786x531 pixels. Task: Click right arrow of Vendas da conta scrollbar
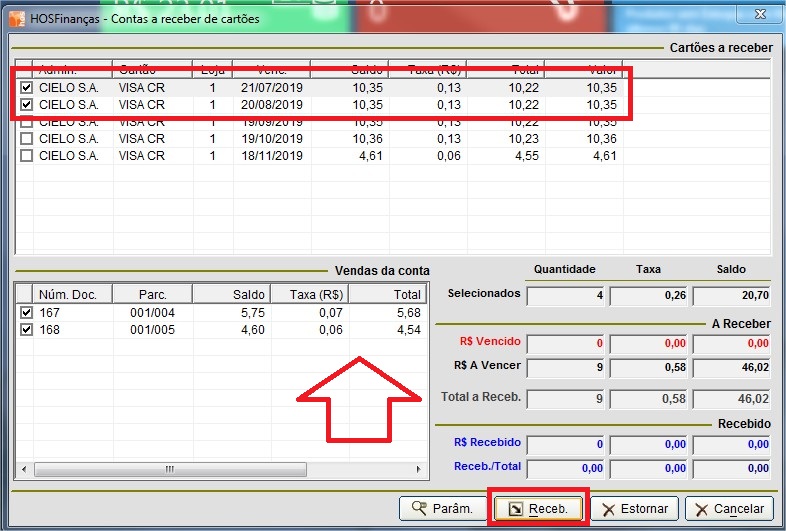[418, 470]
